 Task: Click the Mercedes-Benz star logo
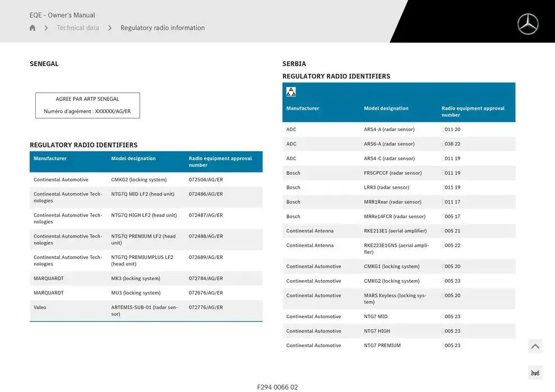point(528,24)
